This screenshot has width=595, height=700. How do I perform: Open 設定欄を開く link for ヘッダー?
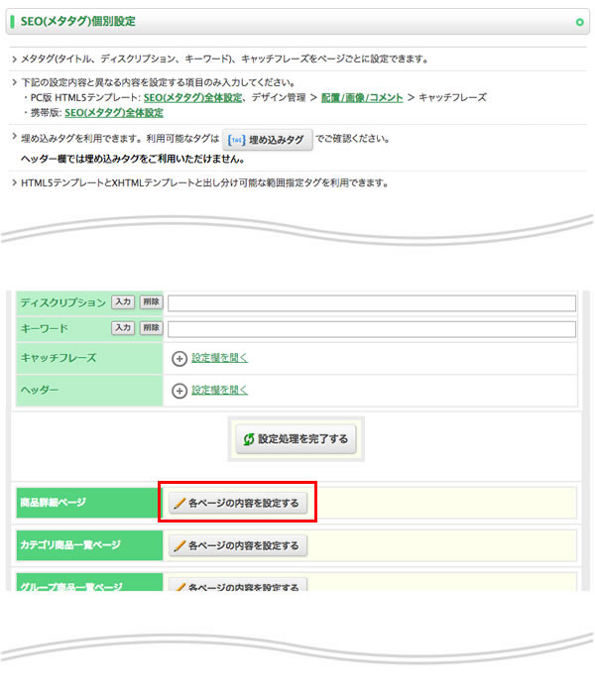pyautogui.click(x=219, y=391)
